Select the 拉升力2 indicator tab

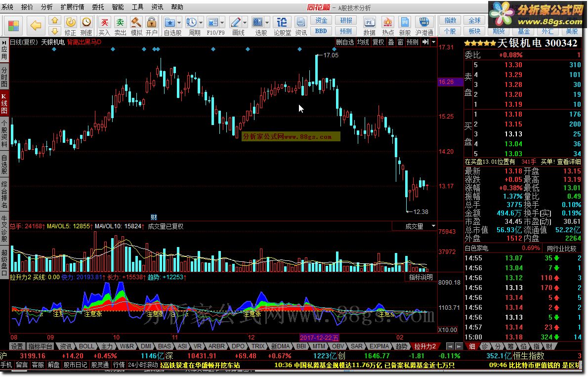(x=425, y=346)
